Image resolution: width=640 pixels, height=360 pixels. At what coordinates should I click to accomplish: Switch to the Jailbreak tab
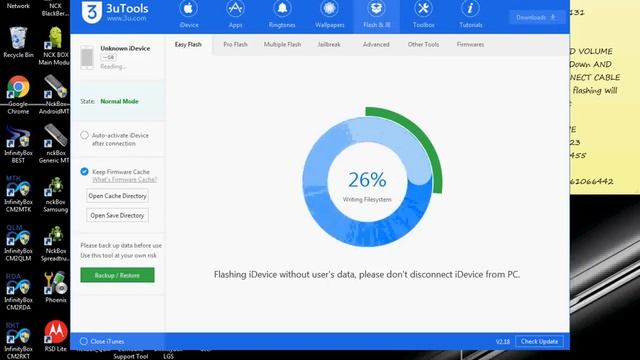click(x=329, y=44)
